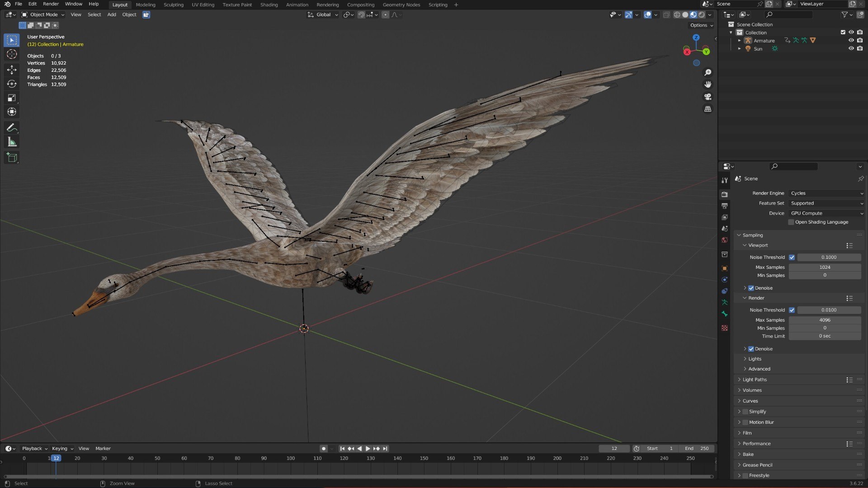The image size is (868, 488).
Task: Enable Open Shading Language checkbox
Action: tap(791, 222)
